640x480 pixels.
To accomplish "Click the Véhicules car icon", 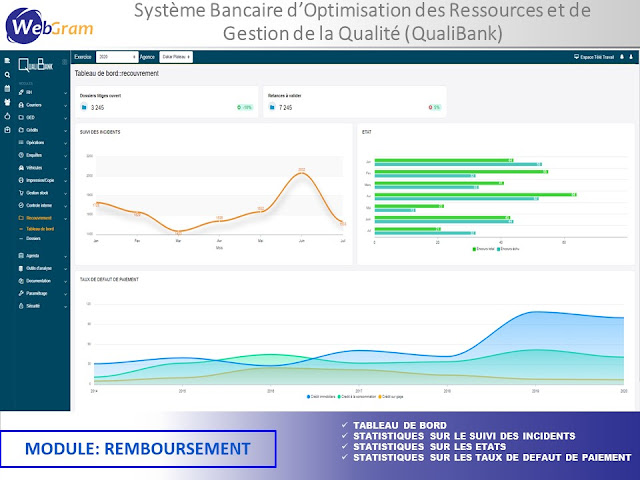I will point(21,168).
